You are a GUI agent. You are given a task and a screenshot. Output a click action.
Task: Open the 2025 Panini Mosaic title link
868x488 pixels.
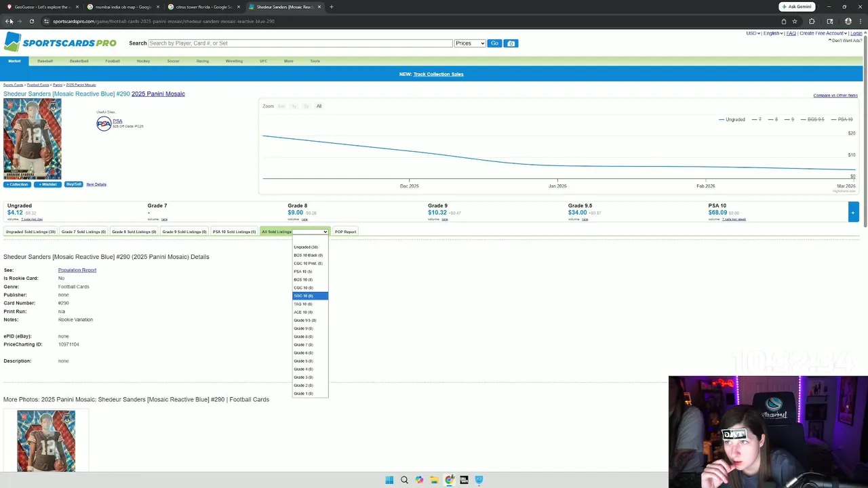(158, 94)
